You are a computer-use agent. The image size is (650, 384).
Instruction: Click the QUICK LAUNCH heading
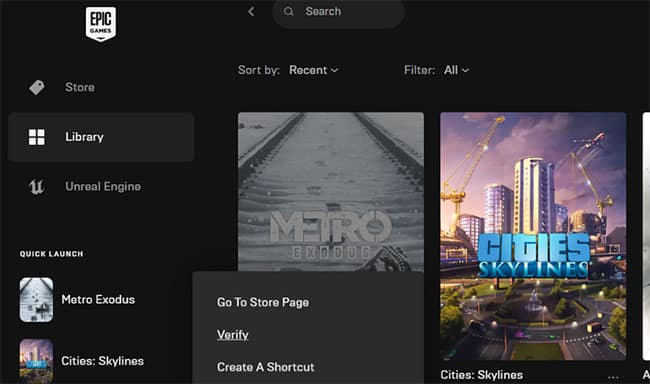point(51,254)
